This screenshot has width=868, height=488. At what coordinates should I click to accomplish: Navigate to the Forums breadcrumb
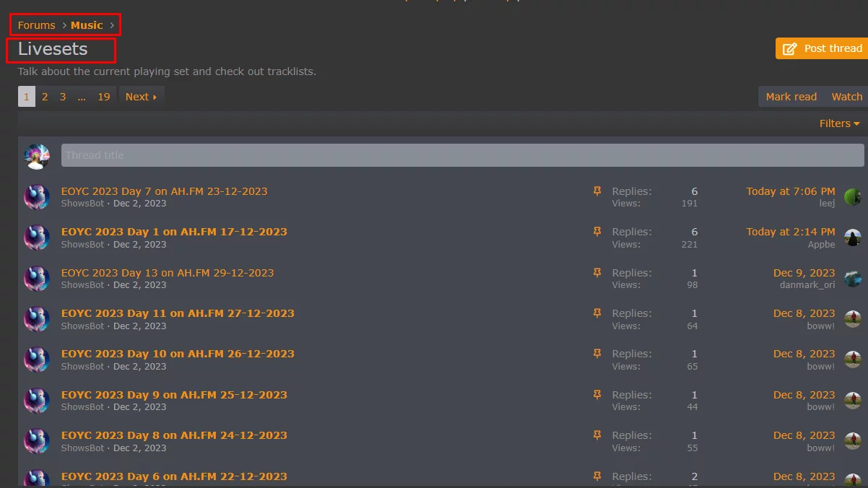[37, 25]
